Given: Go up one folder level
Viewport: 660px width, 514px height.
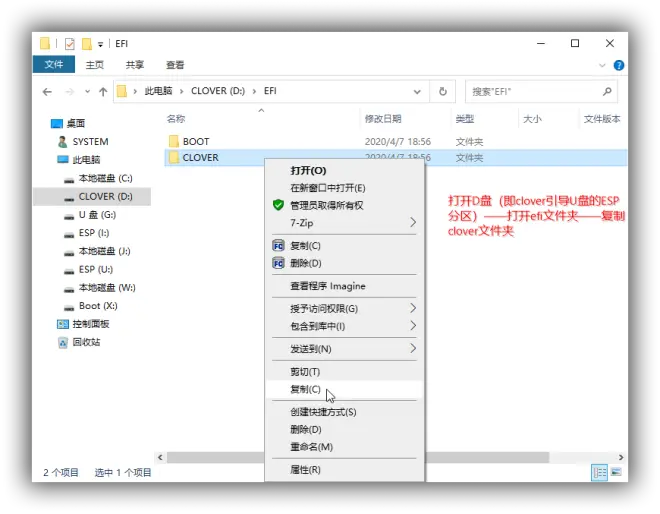Looking at the screenshot, I should [x=103, y=91].
